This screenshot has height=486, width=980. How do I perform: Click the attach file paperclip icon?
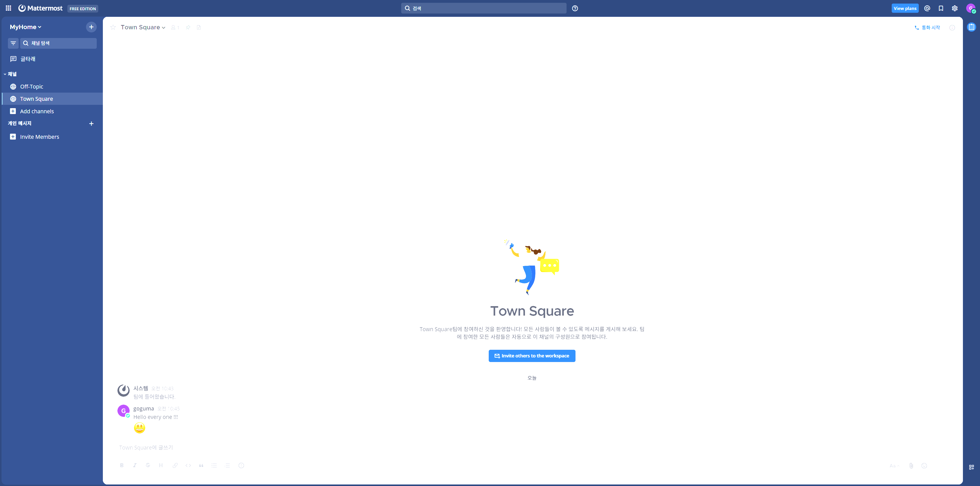[911, 466]
